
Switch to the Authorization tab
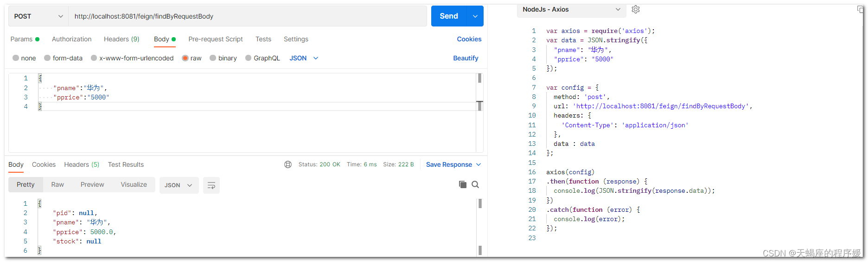pyautogui.click(x=71, y=39)
